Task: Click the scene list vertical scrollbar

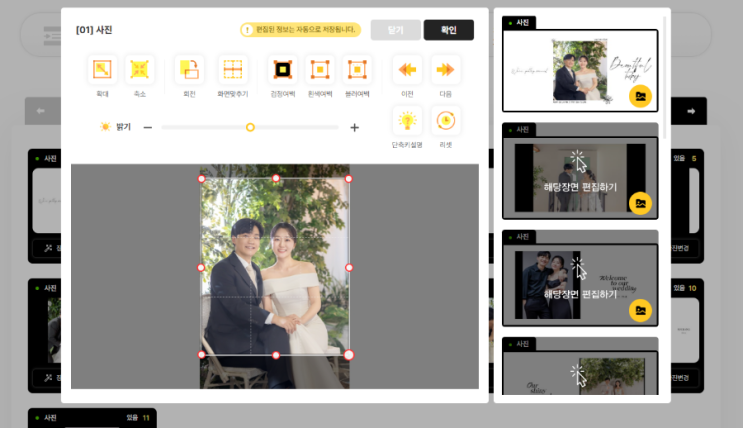Action: (665, 78)
